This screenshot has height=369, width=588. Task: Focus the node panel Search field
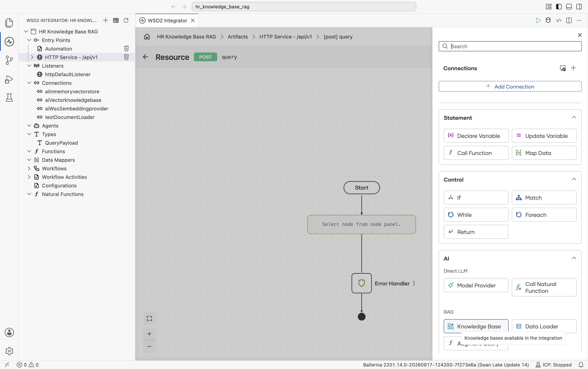[510, 46]
